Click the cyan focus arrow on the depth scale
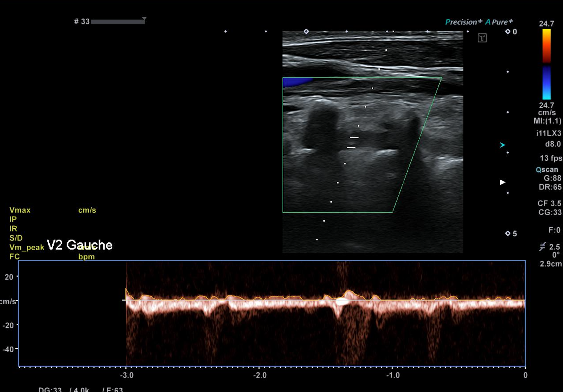This screenshot has width=563, height=392. pyautogui.click(x=503, y=145)
